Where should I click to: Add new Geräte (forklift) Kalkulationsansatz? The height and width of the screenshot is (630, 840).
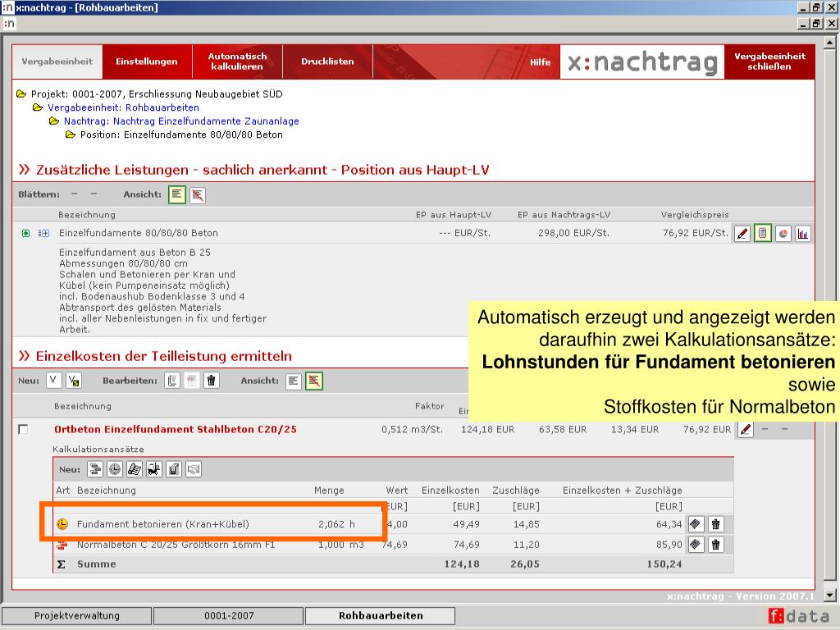pos(154,470)
